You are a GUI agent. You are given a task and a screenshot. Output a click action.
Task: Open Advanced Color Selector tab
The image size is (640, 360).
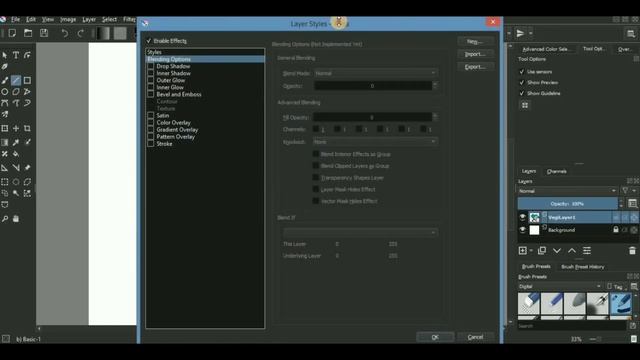click(x=546, y=49)
